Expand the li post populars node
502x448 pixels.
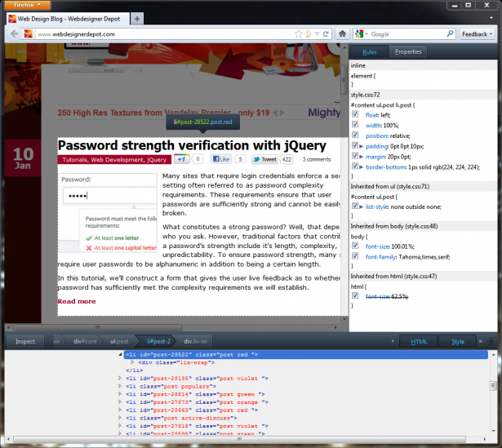(120, 386)
